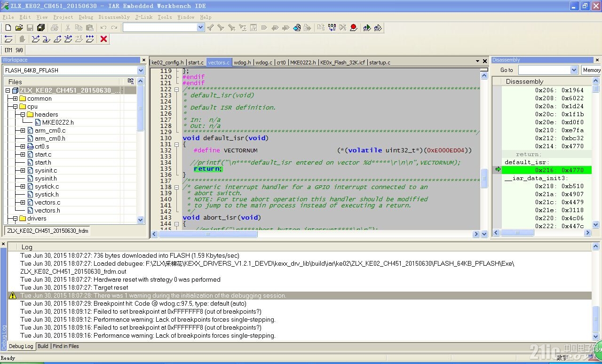Image resolution: width=602 pixels, height=364 pixels.
Task: Select the log warning about debugging session initialization
Action: (x=300, y=295)
